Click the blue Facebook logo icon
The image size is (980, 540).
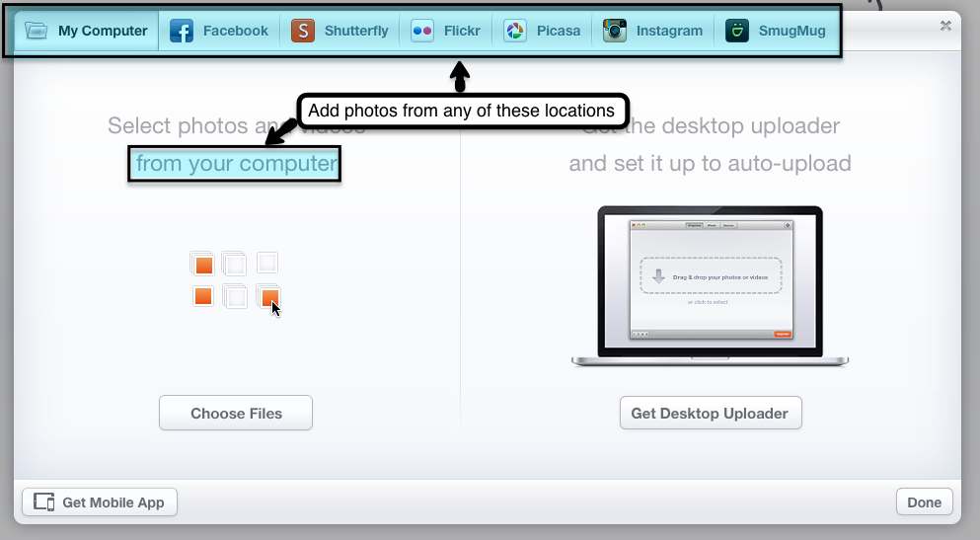(x=182, y=31)
